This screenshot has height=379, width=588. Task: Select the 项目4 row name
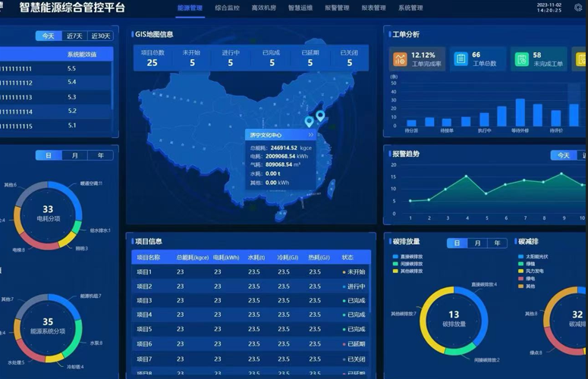[x=144, y=315]
